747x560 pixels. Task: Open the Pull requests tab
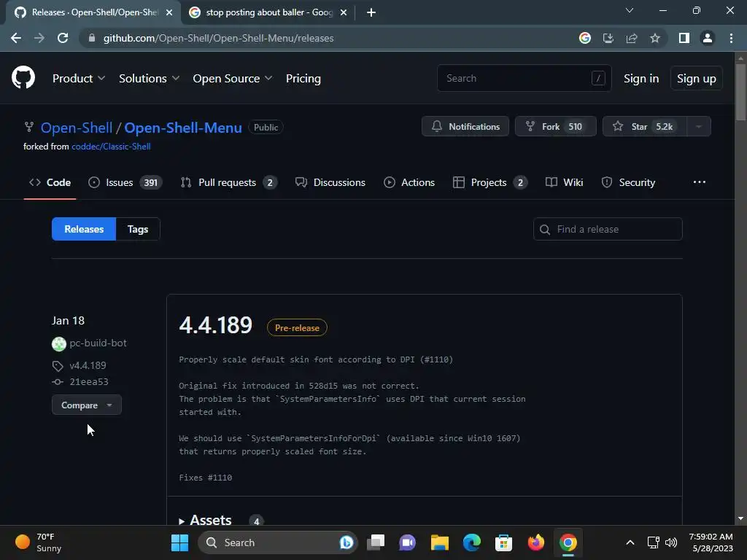tap(228, 182)
